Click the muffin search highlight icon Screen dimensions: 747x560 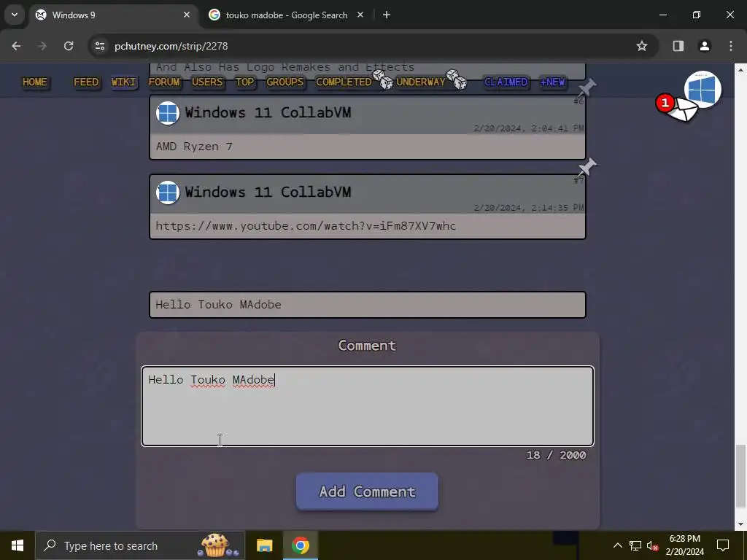(x=218, y=545)
